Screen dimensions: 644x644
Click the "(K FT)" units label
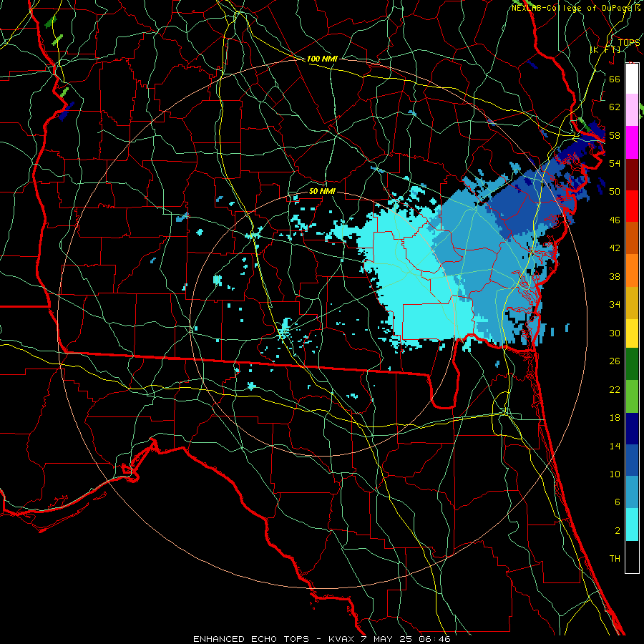click(606, 49)
